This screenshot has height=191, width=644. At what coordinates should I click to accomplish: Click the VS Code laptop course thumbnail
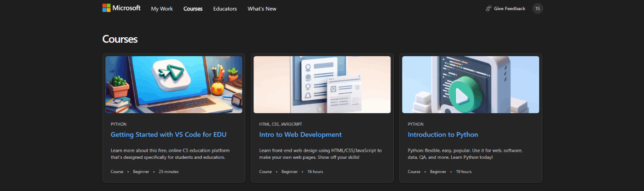(174, 85)
